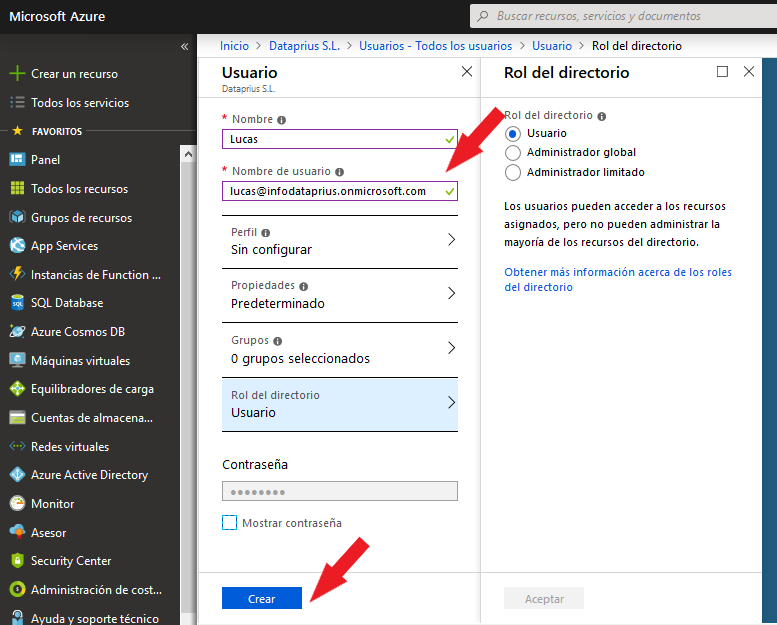This screenshot has width=777, height=625.
Task: Click the search magnifier icon in top bar
Action: click(482, 16)
